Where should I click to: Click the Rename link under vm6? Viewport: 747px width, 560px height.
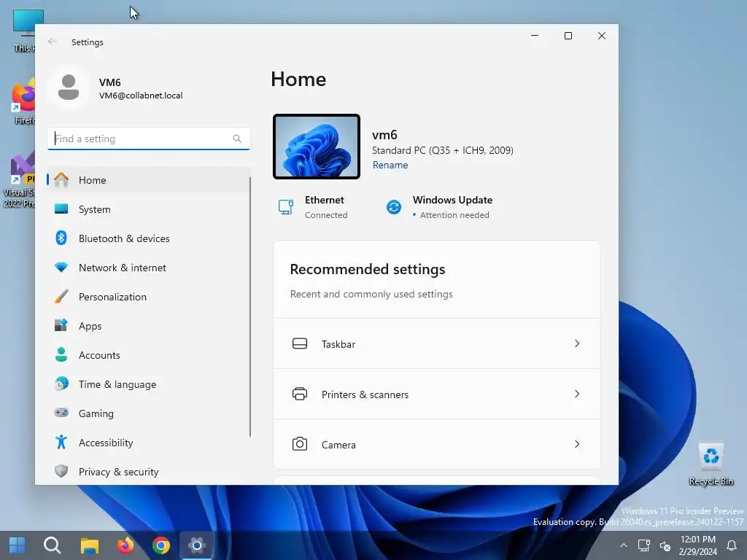pos(390,165)
